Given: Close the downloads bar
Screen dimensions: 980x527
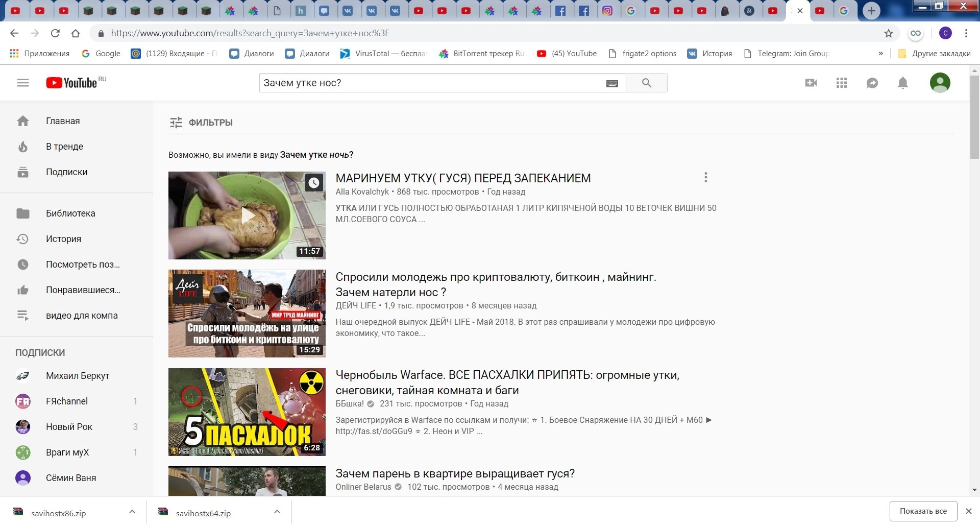Looking at the screenshot, I should pyautogui.click(x=968, y=511).
